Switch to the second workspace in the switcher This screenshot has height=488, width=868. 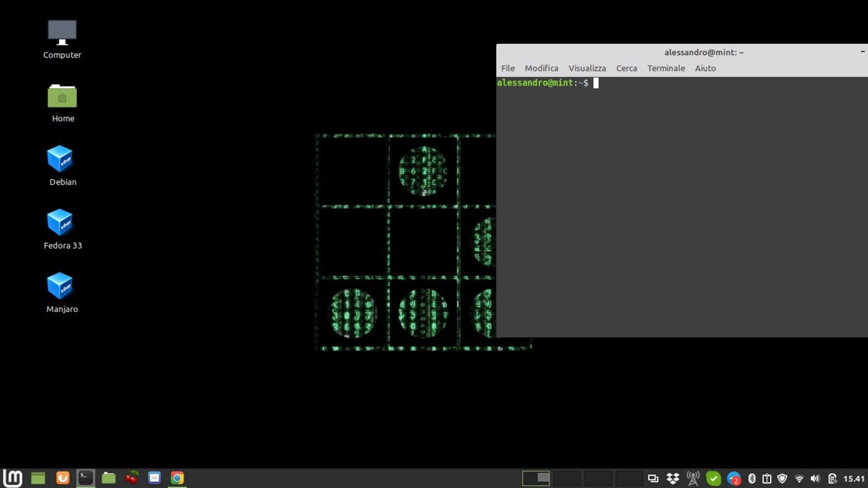pos(567,478)
